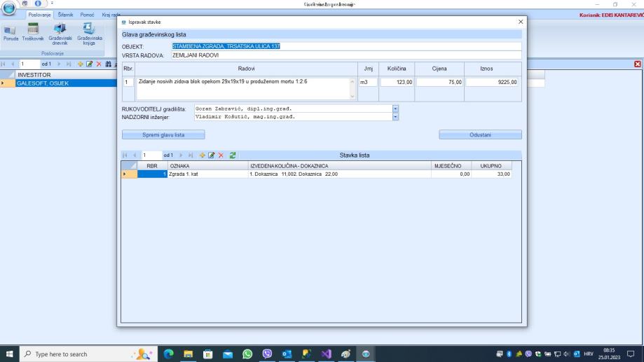The image size is (644, 362).
Task: Open the Troškovnik ribbon icon
Action: [32, 32]
